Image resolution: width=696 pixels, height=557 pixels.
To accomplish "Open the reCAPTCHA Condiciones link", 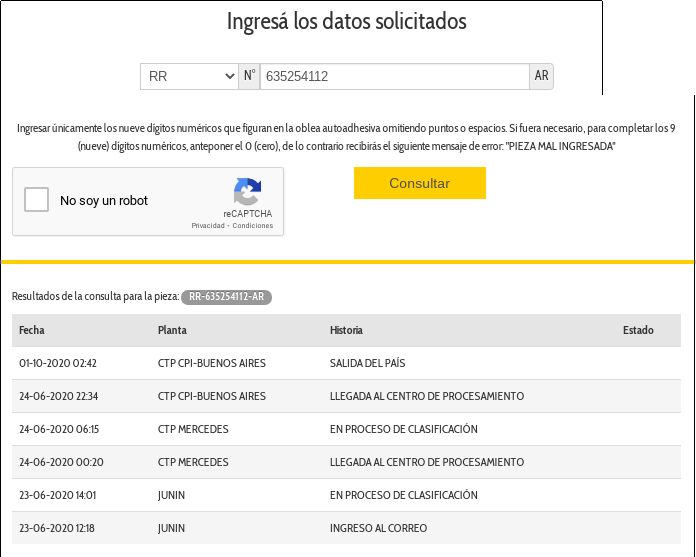I will point(253,225).
